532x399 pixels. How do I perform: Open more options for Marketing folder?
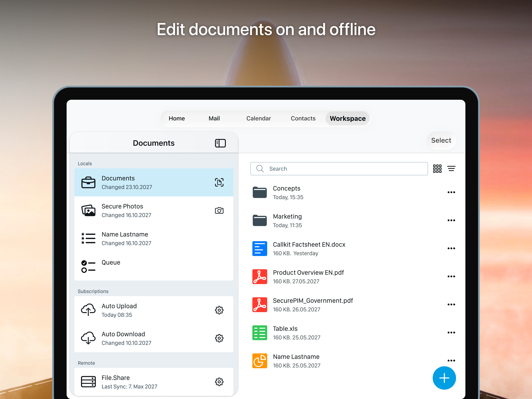pos(451,220)
